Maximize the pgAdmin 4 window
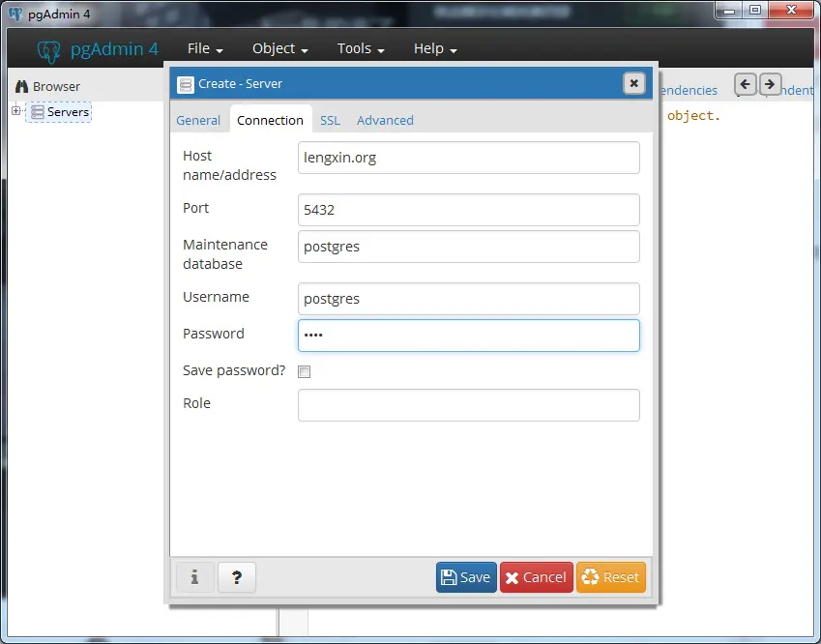This screenshot has width=821, height=644. [x=755, y=11]
